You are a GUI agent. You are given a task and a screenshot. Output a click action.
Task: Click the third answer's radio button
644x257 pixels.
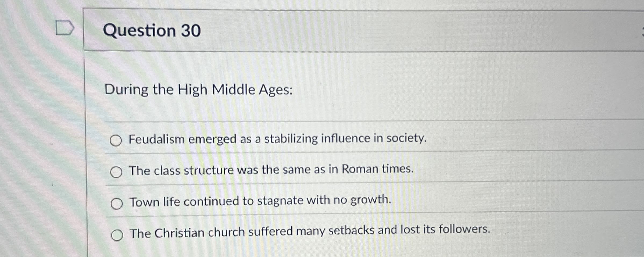(117, 203)
